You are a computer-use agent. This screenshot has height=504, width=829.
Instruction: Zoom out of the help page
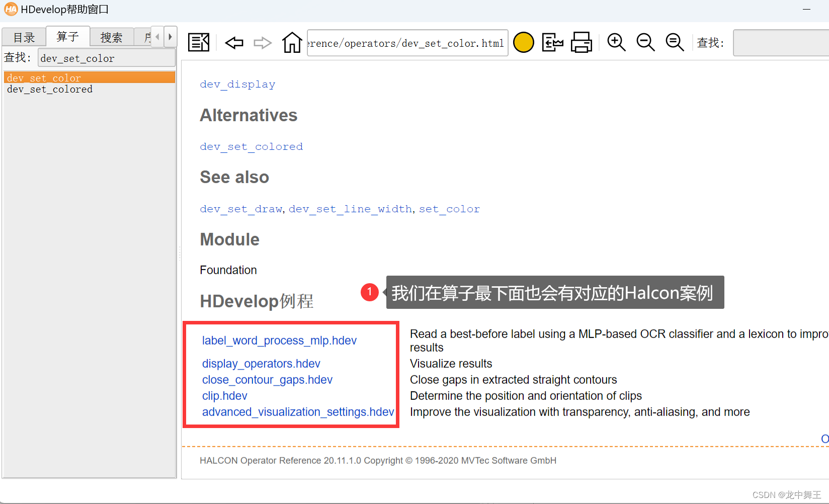coord(645,42)
